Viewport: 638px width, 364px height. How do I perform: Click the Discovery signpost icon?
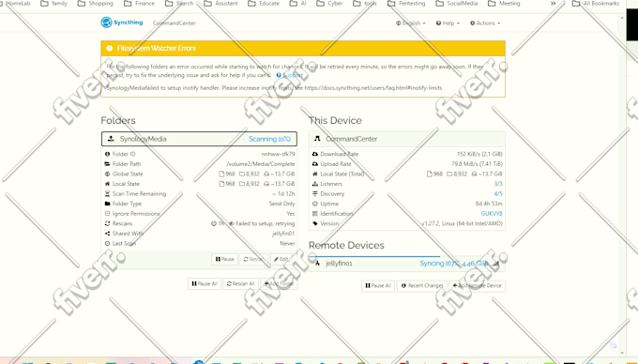[315, 194]
